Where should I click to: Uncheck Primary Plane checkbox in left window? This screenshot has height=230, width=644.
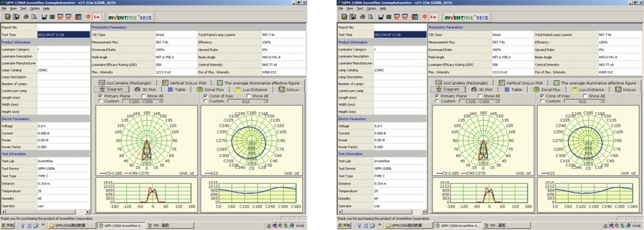100,96
